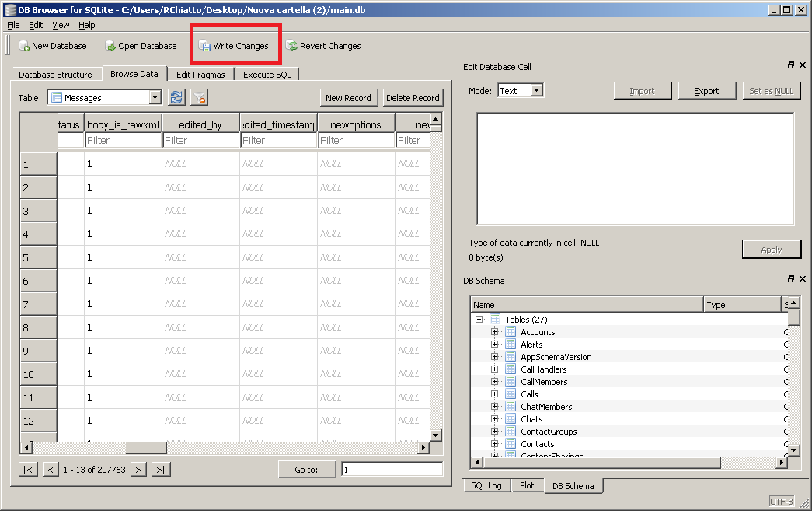Click the Export button

(706, 91)
